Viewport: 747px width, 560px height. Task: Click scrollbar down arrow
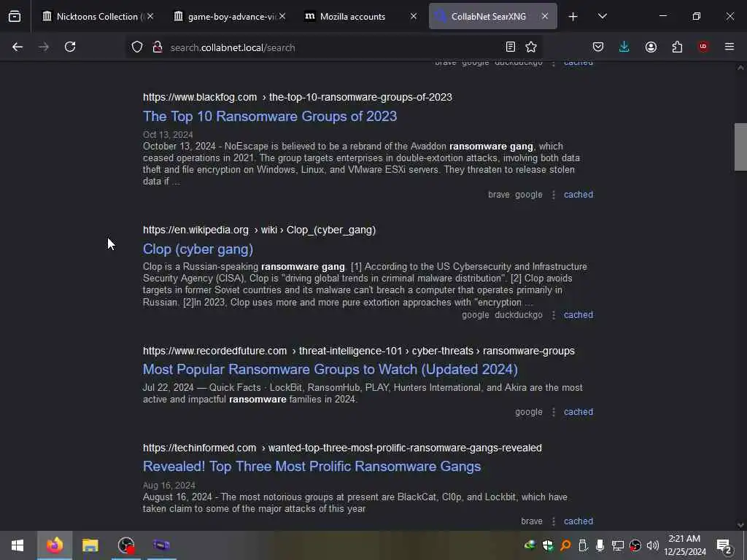point(740,525)
